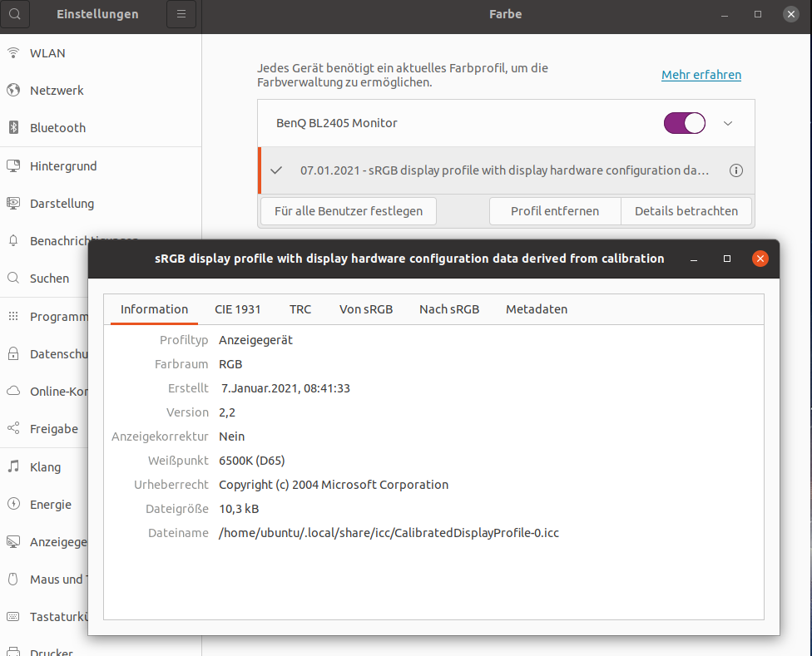The width and height of the screenshot is (812, 656).
Task: Open Freigabe settings in sidebar
Action: [44, 428]
